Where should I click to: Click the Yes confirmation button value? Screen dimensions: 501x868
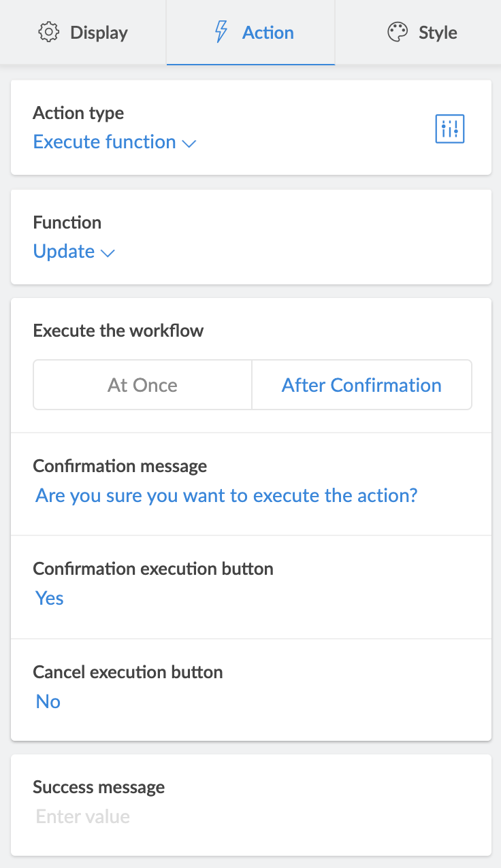point(50,599)
